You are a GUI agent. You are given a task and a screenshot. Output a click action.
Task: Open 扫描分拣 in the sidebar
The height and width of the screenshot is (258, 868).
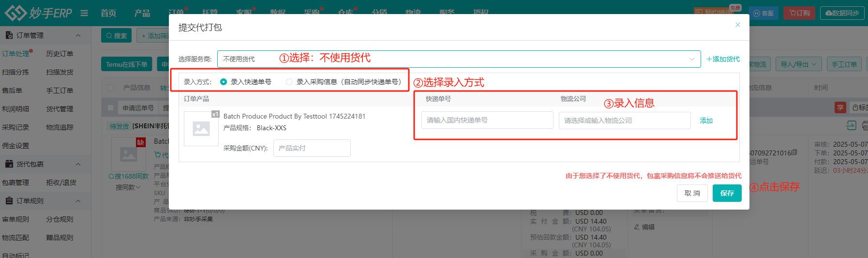(15, 72)
